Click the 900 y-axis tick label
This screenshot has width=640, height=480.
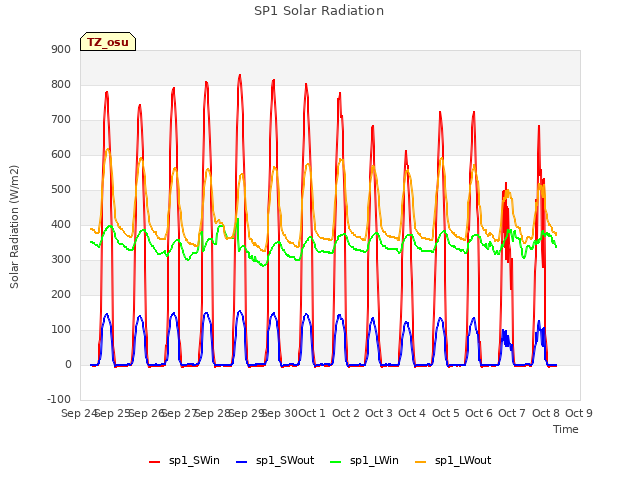(61, 49)
